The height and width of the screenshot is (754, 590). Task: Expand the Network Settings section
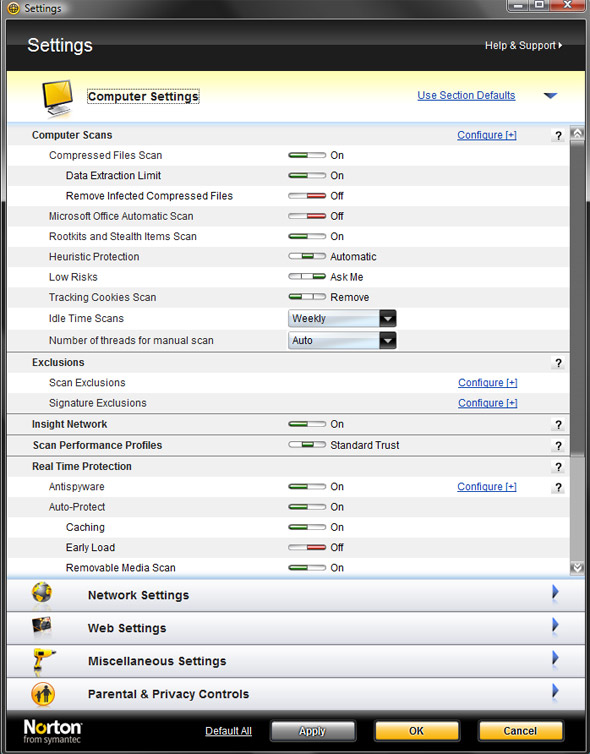pyautogui.click(x=555, y=592)
